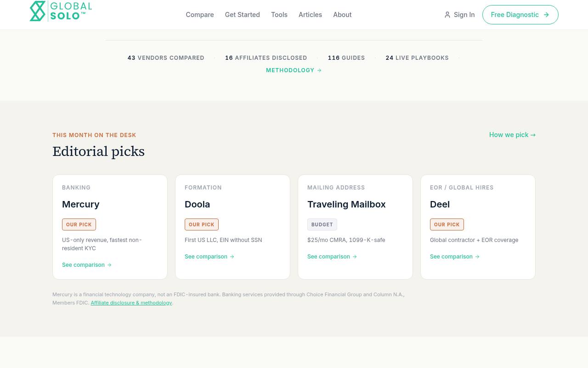
Task: Open the Get Started menu
Action: [x=243, y=15]
